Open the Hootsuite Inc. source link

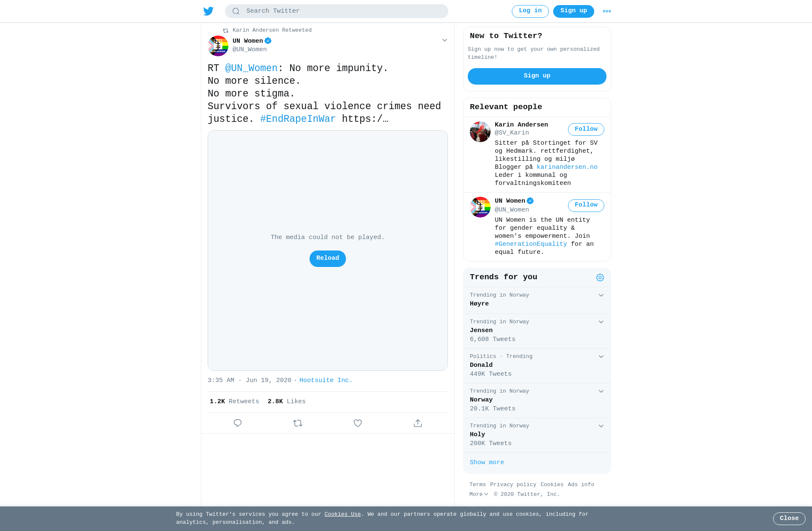[326, 380]
